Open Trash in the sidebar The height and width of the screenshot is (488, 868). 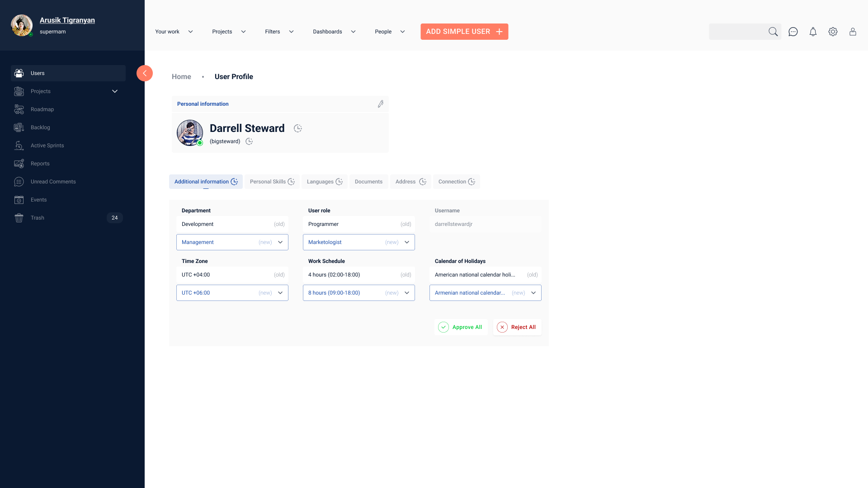click(38, 218)
